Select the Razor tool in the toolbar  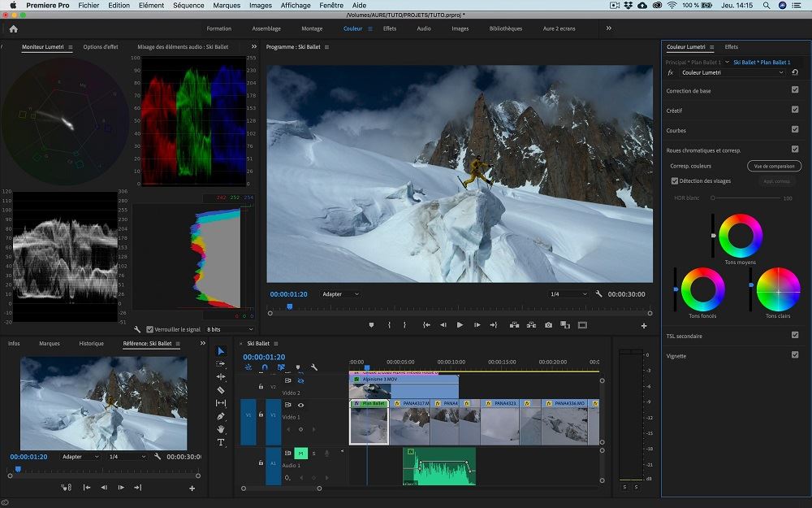click(x=221, y=390)
